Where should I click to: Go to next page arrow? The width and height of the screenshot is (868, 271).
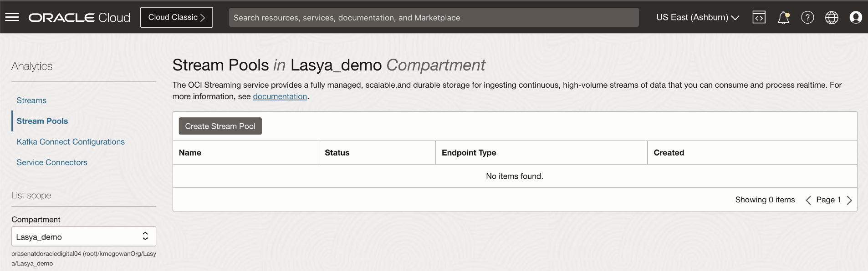point(849,200)
